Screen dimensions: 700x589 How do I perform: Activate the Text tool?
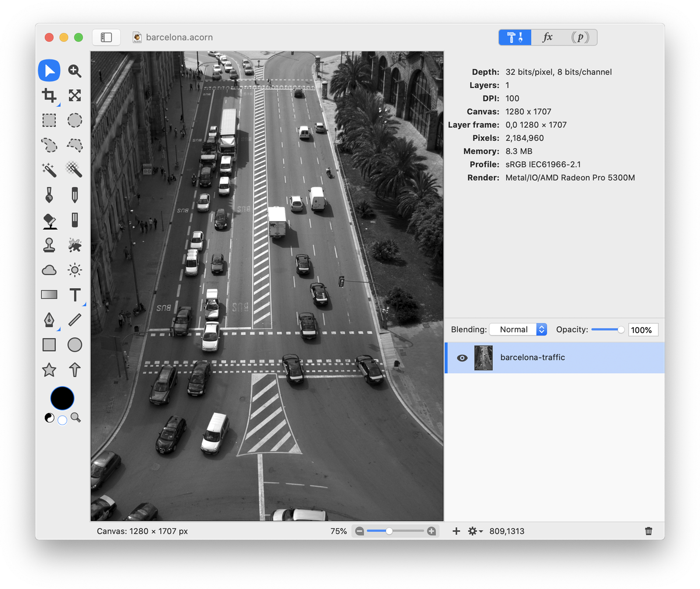(x=75, y=295)
